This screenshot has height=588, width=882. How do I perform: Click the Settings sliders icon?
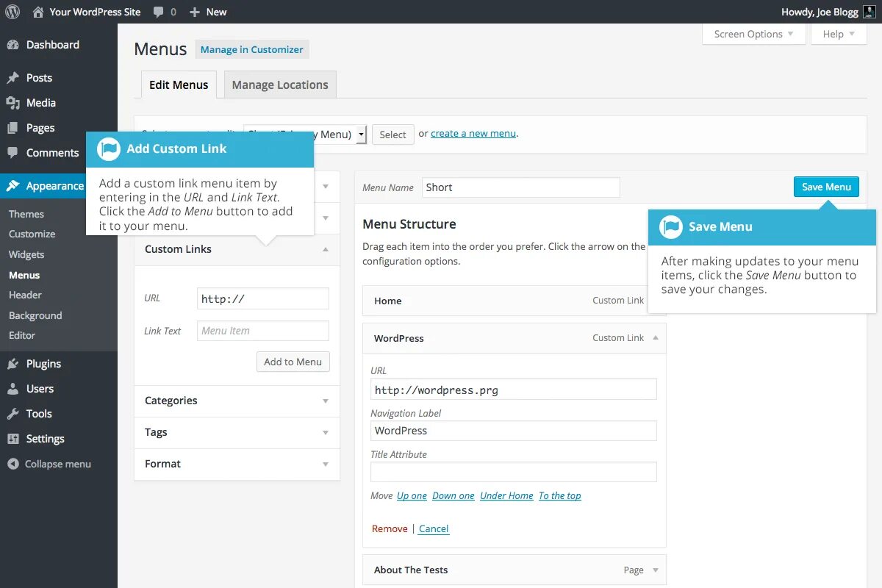(x=12, y=439)
